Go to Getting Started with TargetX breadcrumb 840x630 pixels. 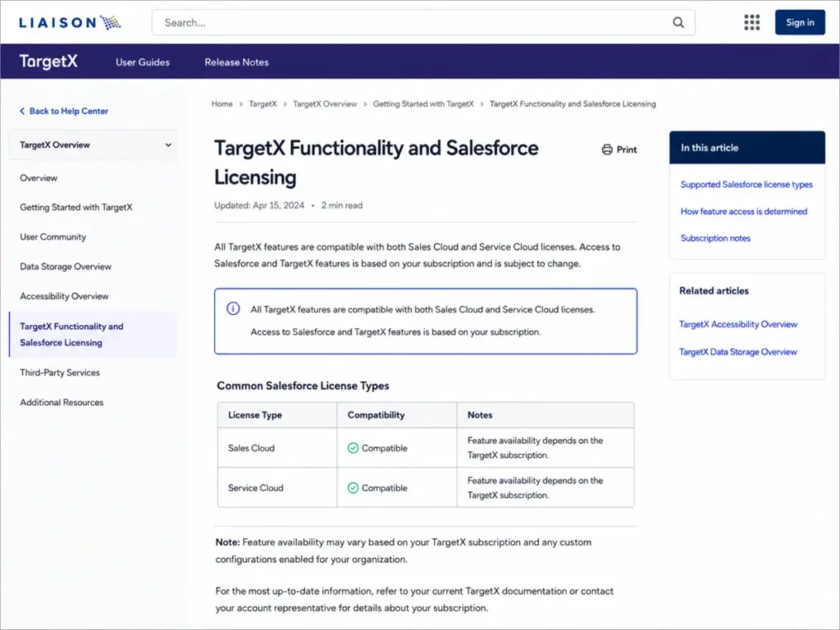tap(423, 104)
